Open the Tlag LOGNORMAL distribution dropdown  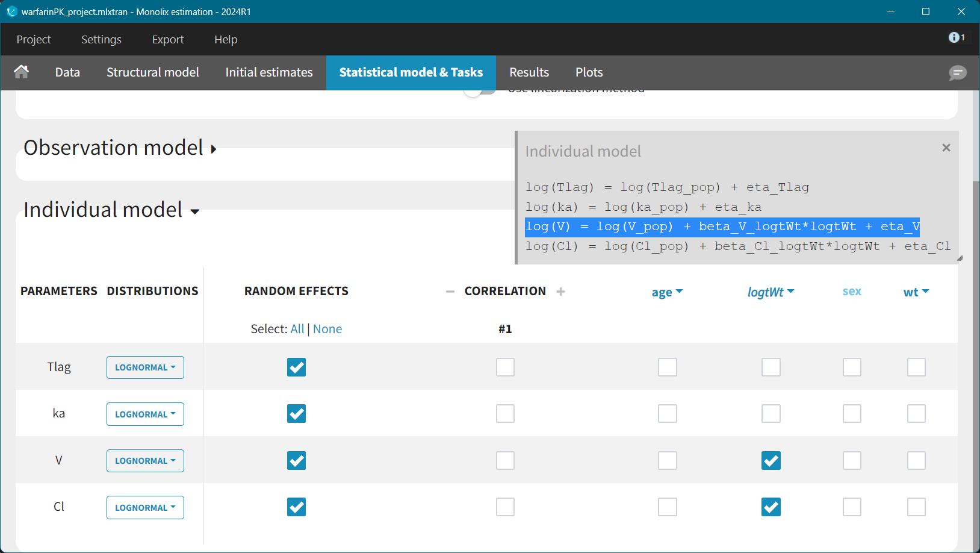click(x=145, y=367)
